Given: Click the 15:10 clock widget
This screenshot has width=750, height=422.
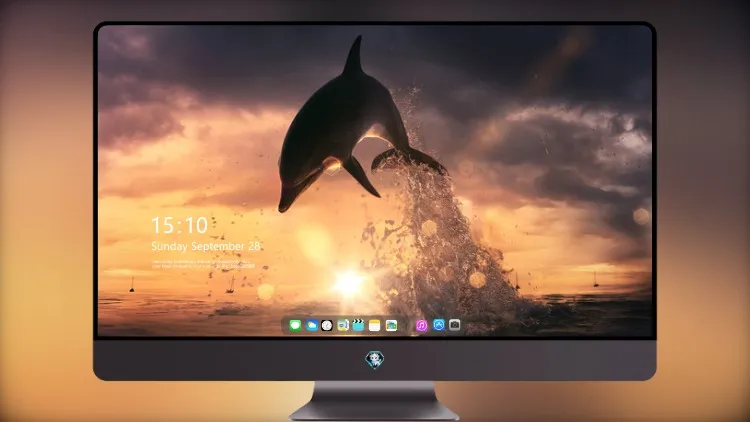Looking at the screenshot, I should coord(180,225).
